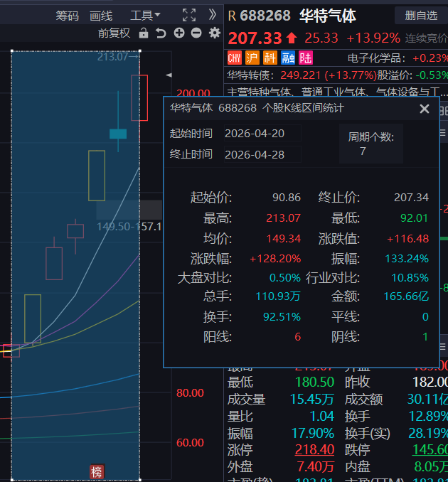Click the 融 margin trading badge
Viewport: 448px width, 482px height.
(x=288, y=58)
